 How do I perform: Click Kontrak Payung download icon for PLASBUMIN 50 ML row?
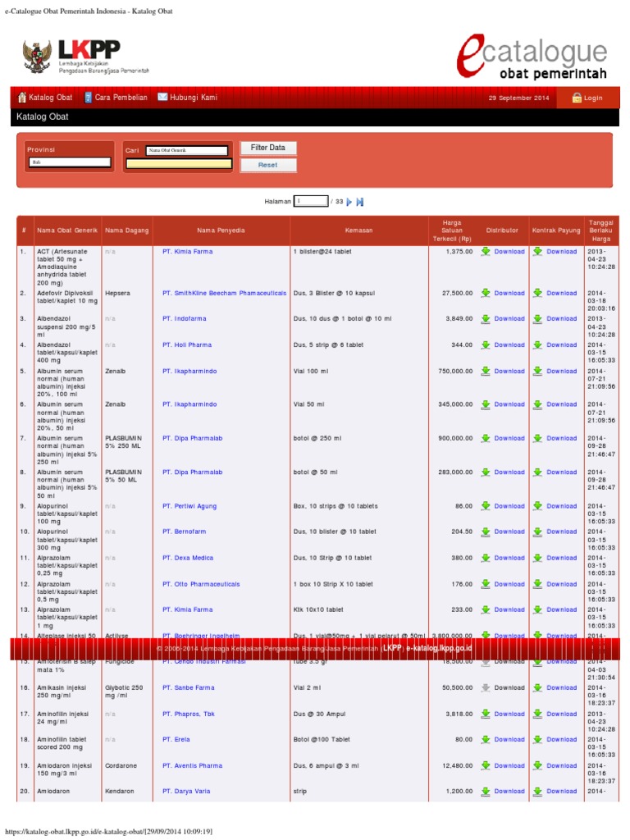pyautogui.click(x=537, y=472)
